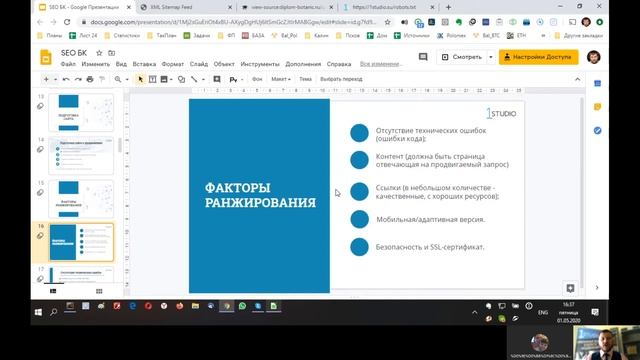
Task: Activate the paint format tool
Action: (x=102, y=79)
